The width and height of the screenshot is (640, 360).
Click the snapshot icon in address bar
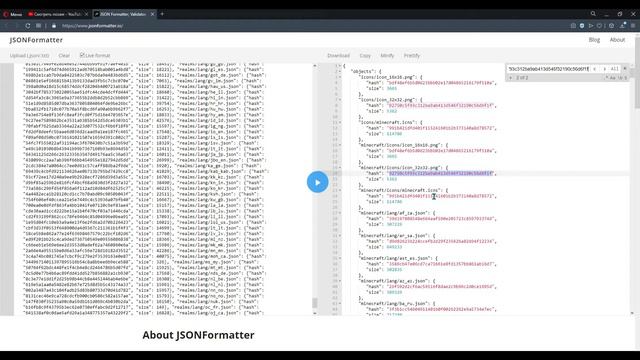point(573,26)
